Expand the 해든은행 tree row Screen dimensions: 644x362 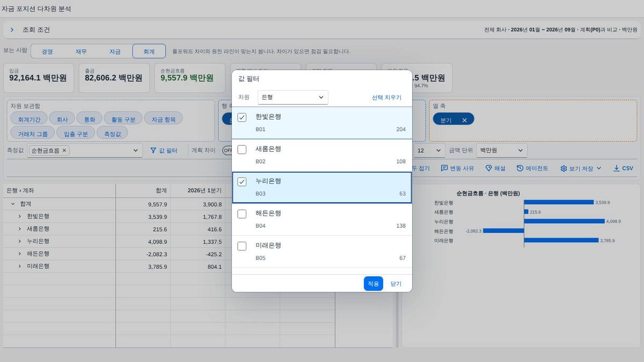[20, 254]
